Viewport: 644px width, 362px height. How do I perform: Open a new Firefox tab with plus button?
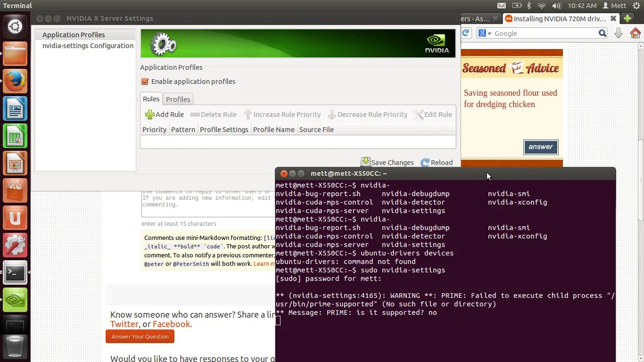627,19
